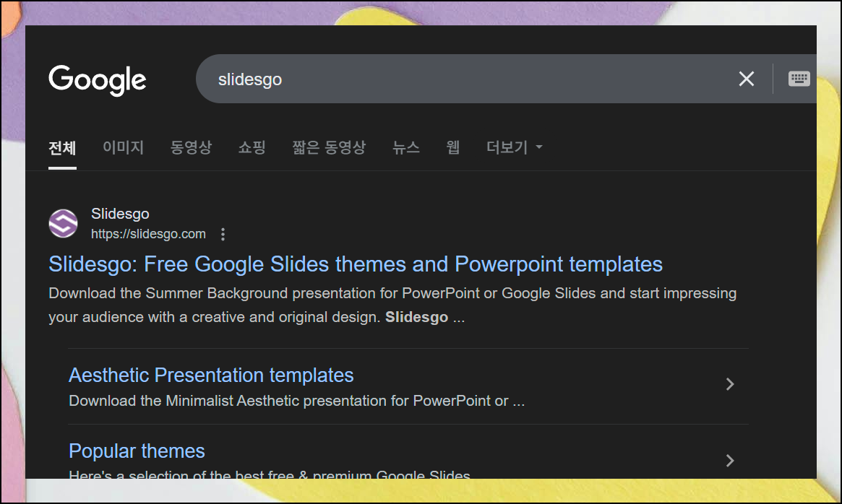Expand the 더보기 dropdown
Image resolution: width=842 pixels, height=504 pixels.
(514, 147)
